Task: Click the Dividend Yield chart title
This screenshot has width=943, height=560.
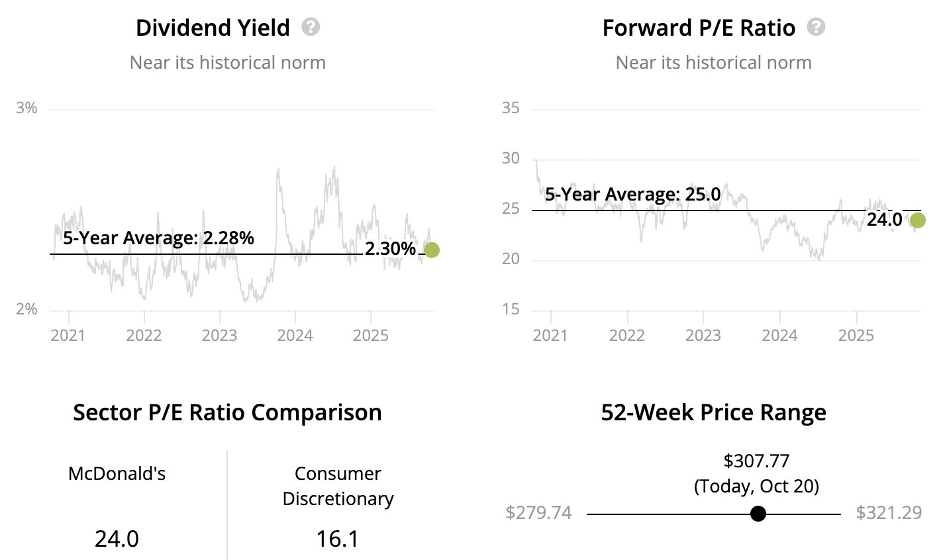Action: tap(213, 28)
